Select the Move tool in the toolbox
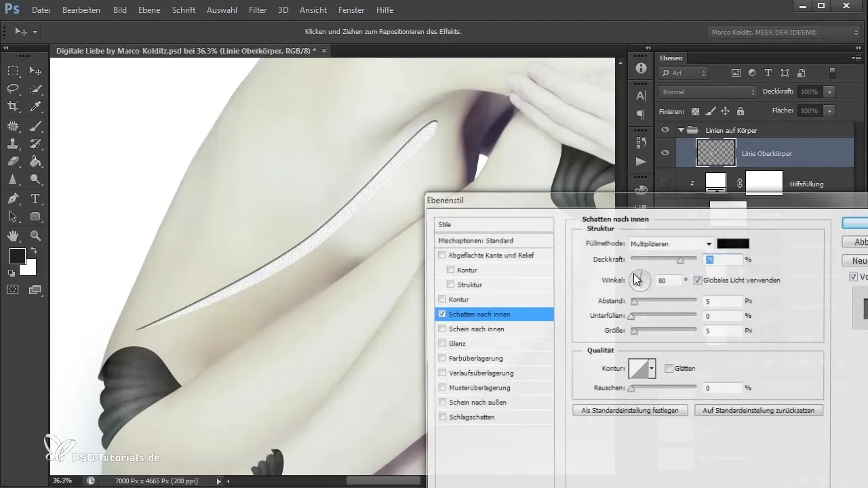The height and width of the screenshot is (488, 868). 35,71
